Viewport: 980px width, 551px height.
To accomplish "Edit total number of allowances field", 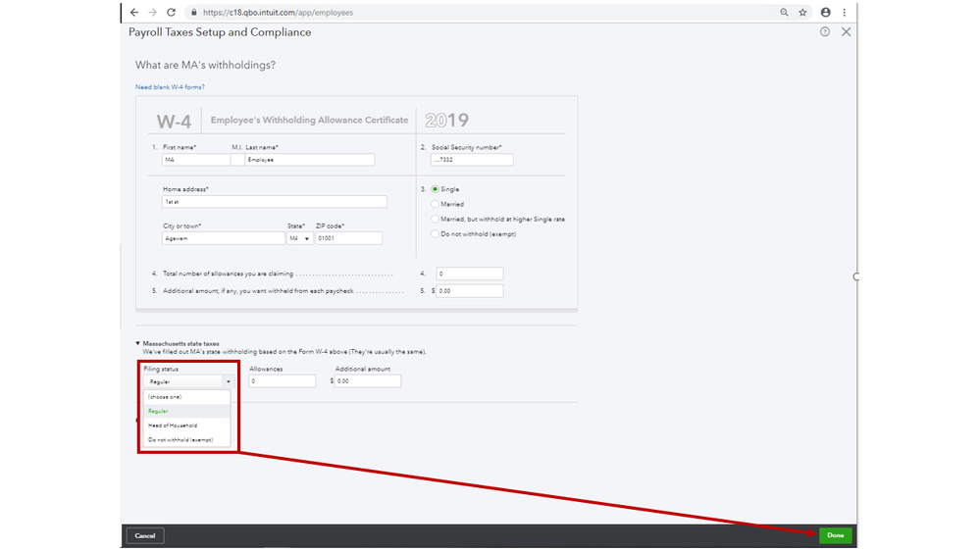I will pos(470,274).
